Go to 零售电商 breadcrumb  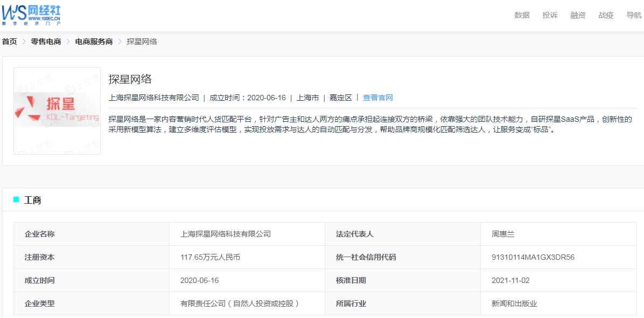pos(46,42)
